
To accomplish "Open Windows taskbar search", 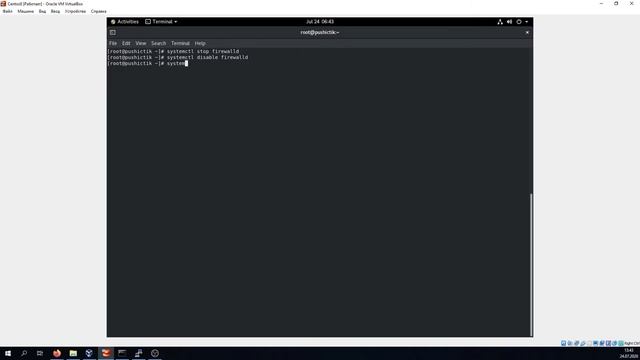I will click(24, 353).
